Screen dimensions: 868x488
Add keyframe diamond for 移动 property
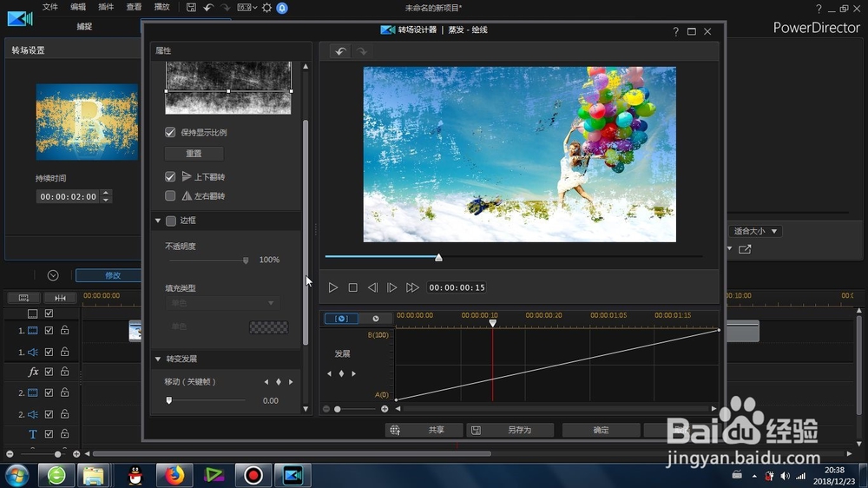pos(279,382)
